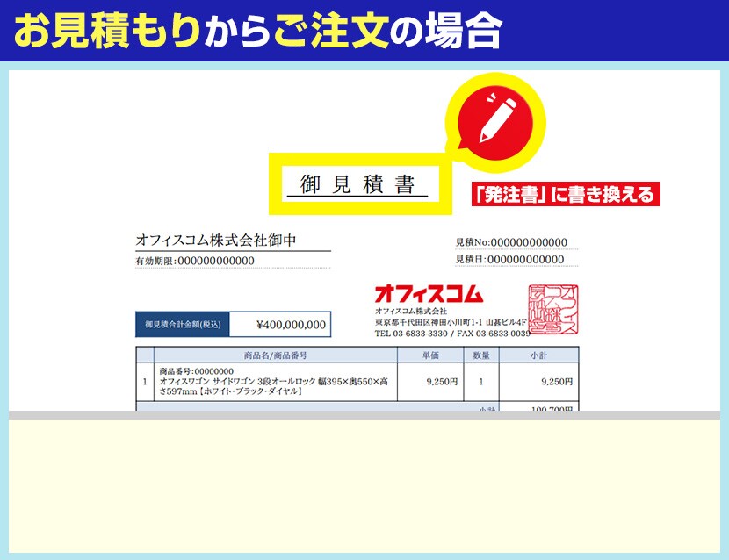729x560 pixels.
Task: Click the お見積もりからご注文の場合 heading
Action: [258, 30]
